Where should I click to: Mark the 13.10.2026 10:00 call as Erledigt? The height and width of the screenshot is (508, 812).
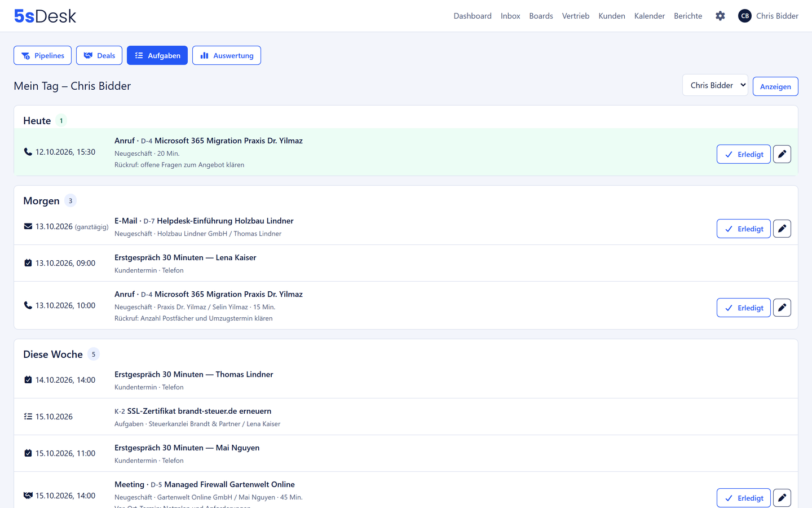pyautogui.click(x=744, y=308)
